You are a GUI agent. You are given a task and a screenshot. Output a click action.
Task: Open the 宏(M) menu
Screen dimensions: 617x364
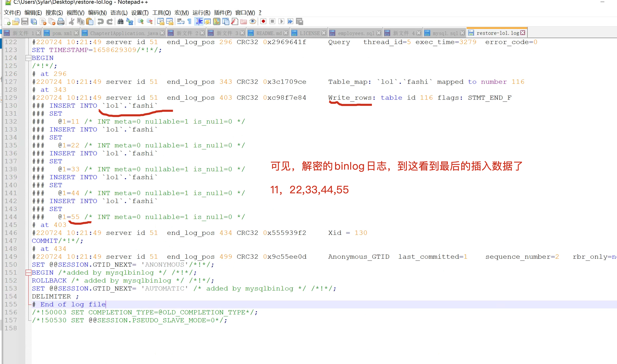182,12
